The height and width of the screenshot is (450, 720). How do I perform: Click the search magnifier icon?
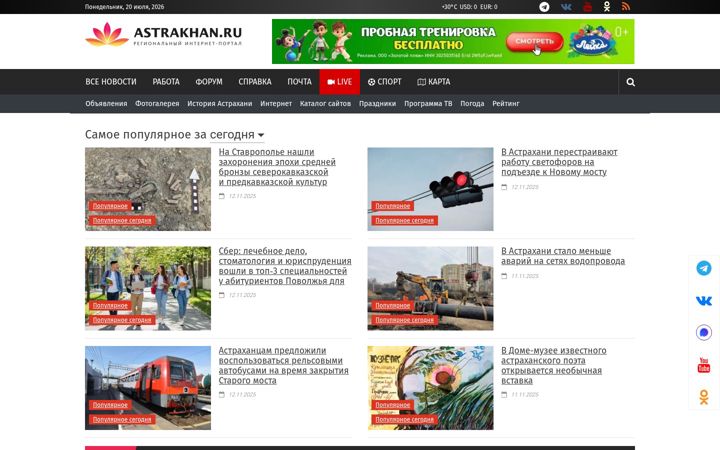(630, 82)
